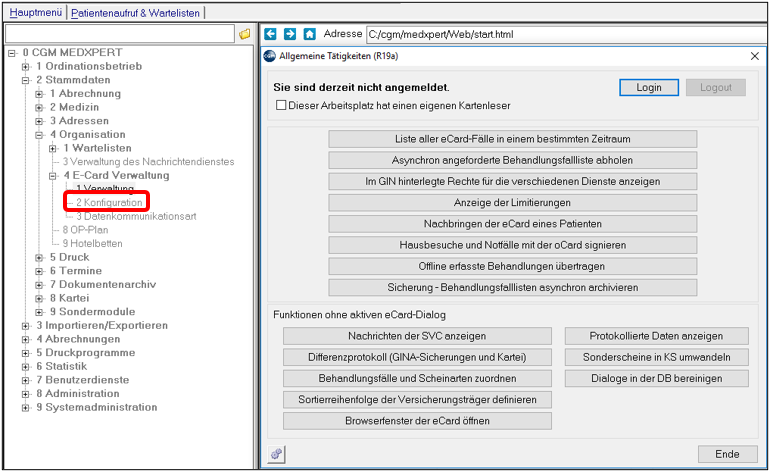Expand the 9 Systemadministration node
The width and height of the screenshot is (770, 472).
click(x=26, y=408)
